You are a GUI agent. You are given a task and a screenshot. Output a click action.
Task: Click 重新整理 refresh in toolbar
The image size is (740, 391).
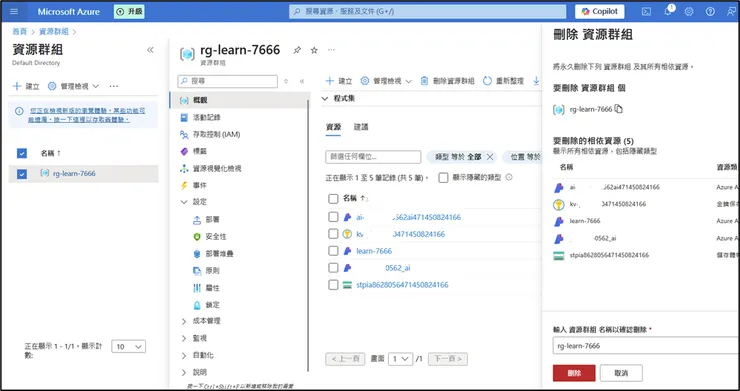[503, 81]
